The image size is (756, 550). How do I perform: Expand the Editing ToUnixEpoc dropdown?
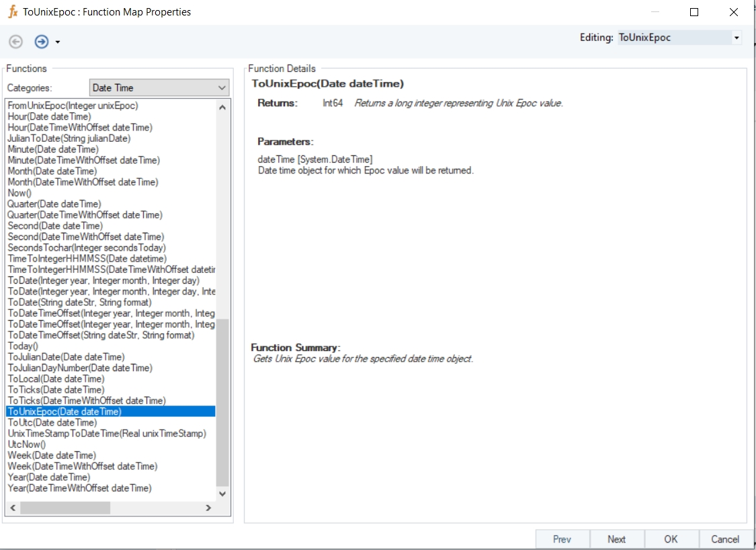point(737,38)
